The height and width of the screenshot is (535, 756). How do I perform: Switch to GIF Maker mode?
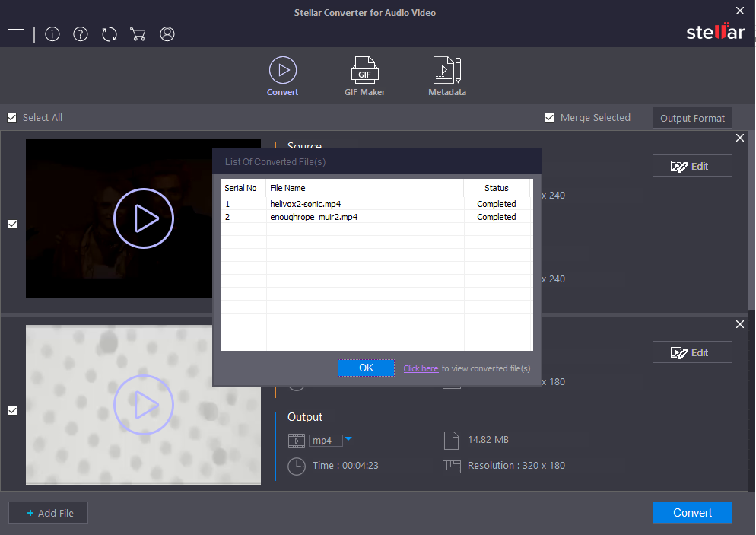(x=364, y=76)
